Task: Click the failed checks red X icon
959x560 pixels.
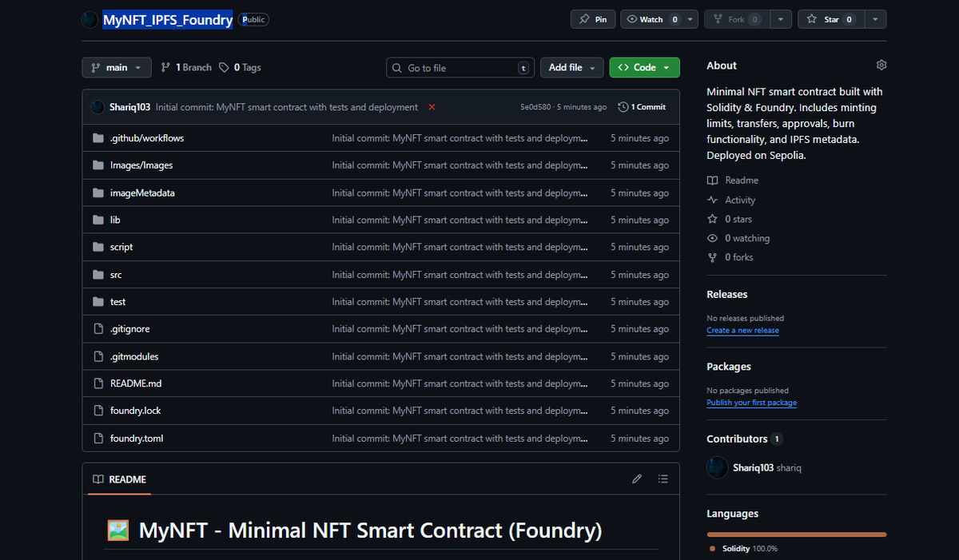Action: click(432, 107)
